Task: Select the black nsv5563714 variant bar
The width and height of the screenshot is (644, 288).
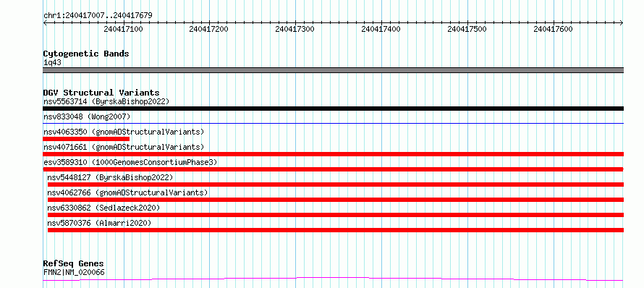Action: (333, 109)
